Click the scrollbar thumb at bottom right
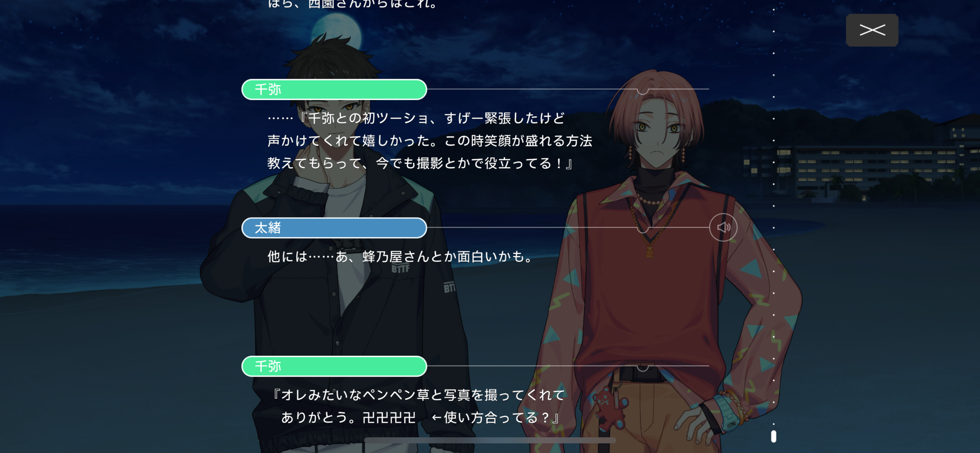980x453 pixels. (773, 436)
